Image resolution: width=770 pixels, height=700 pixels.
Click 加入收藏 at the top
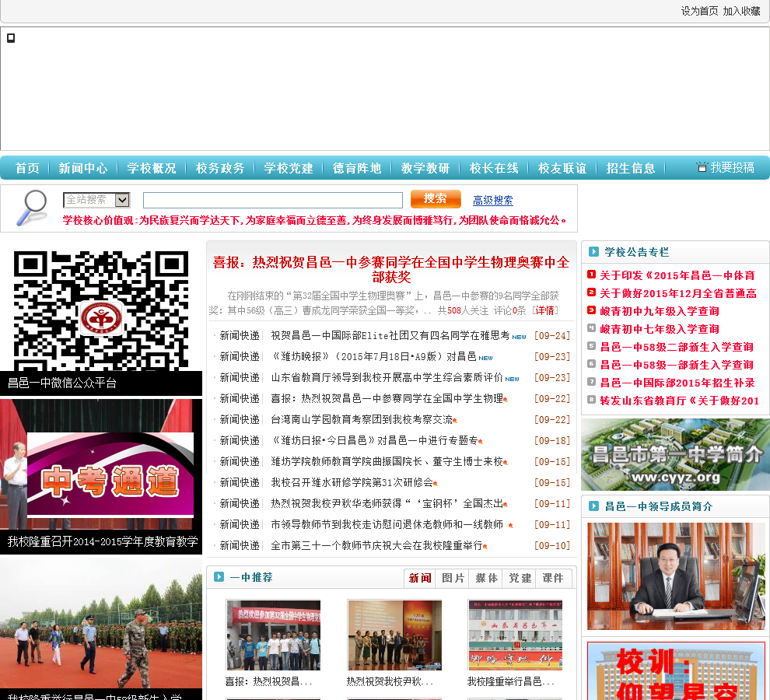click(x=741, y=11)
